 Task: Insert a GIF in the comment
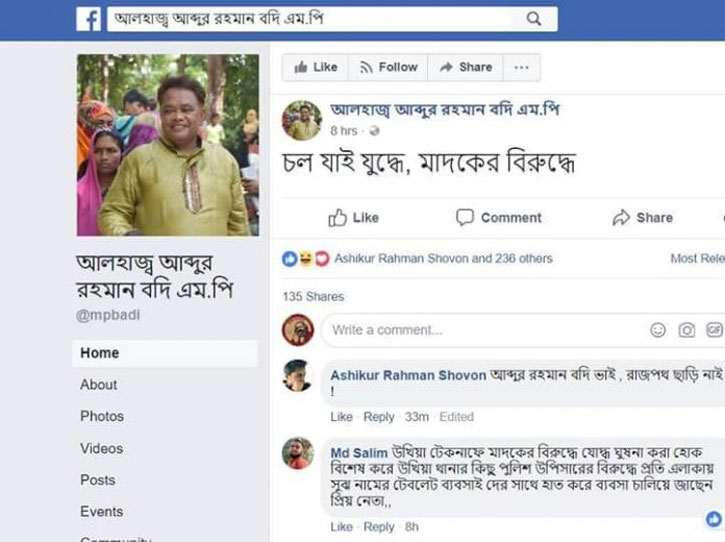pos(714,330)
